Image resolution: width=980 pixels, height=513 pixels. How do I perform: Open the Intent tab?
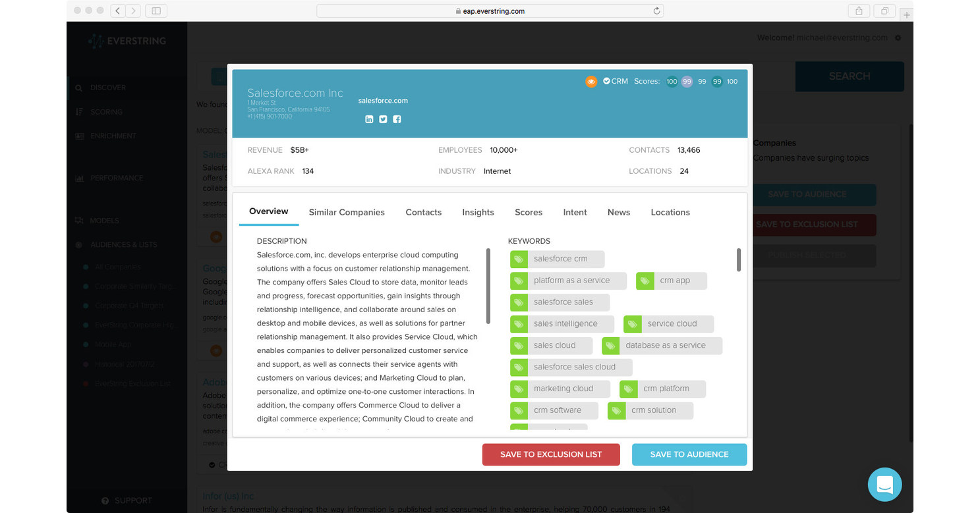coord(575,212)
